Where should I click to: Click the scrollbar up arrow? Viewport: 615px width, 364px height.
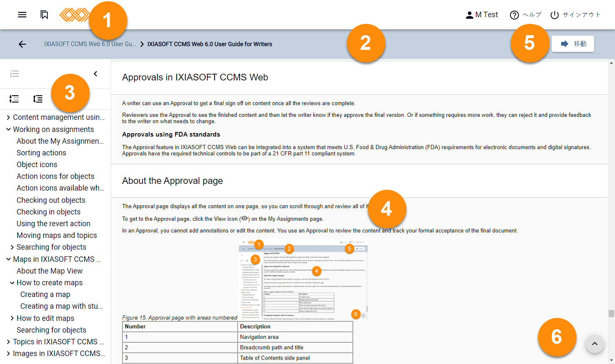pyautogui.click(x=612, y=63)
